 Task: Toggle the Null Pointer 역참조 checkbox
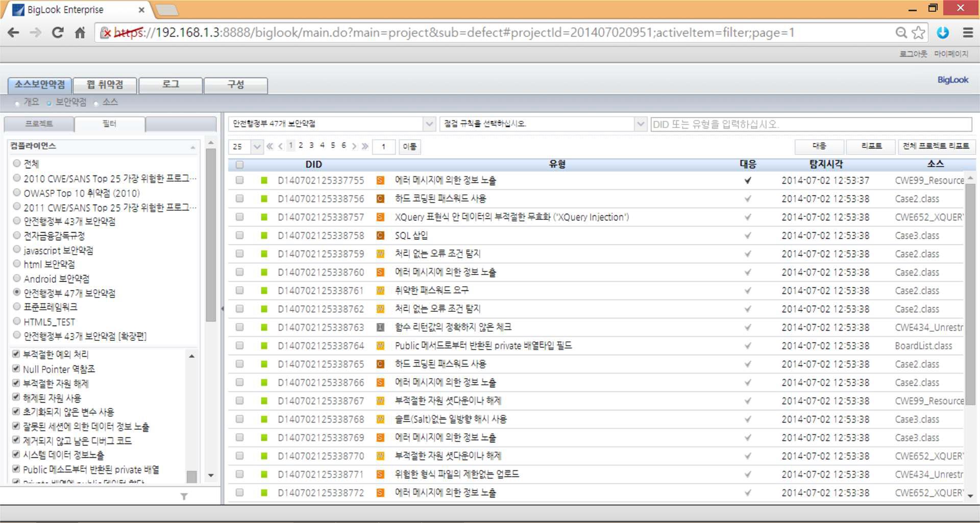16,368
